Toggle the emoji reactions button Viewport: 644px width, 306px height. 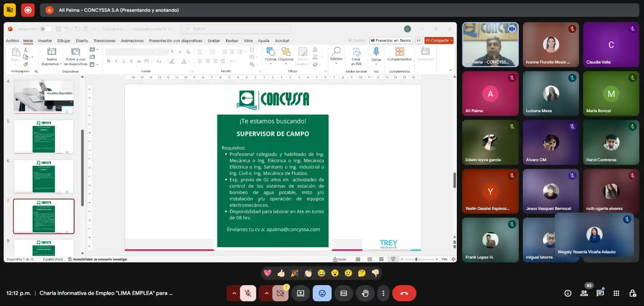click(x=322, y=293)
